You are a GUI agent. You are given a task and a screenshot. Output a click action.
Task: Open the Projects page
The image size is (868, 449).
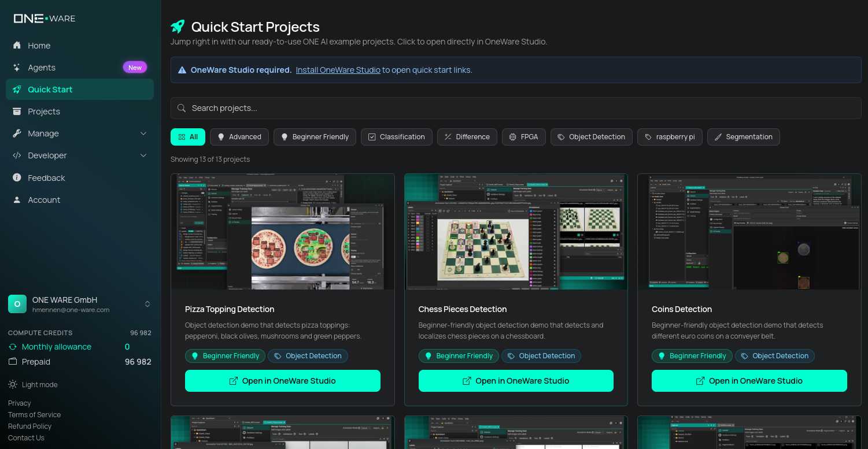pyautogui.click(x=80, y=112)
